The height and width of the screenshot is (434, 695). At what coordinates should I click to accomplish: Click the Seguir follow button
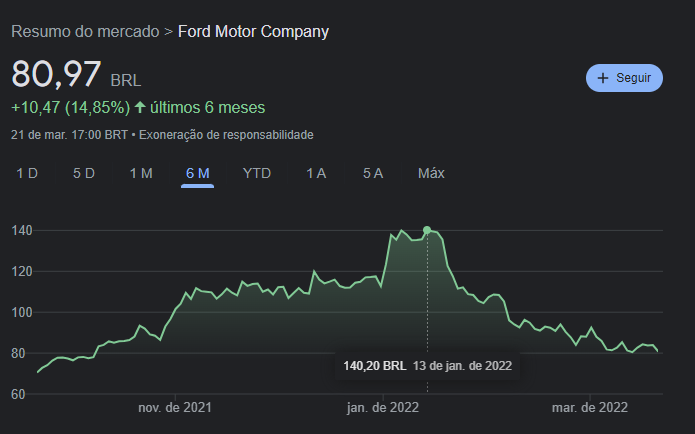pos(624,78)
